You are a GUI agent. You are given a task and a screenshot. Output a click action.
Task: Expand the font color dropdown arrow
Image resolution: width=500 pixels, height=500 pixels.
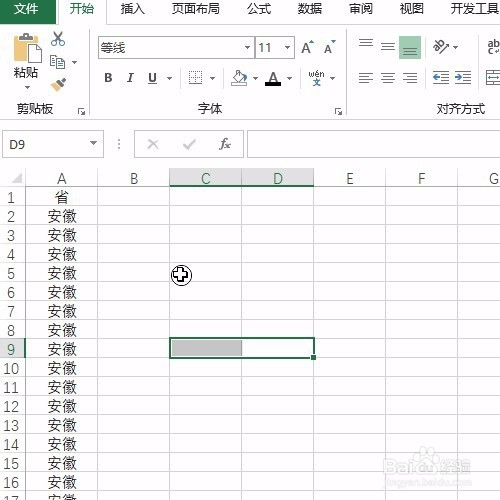[289, 78]
